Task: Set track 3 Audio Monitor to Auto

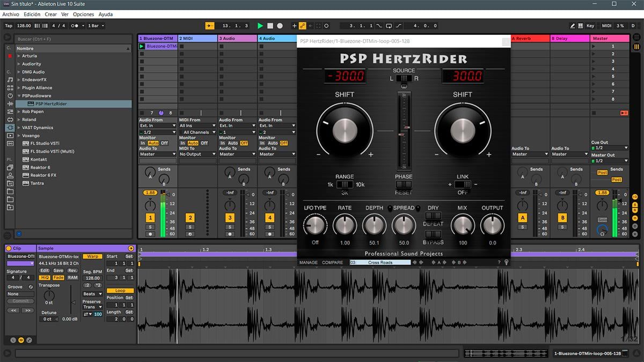Action: tap(233, 143)
